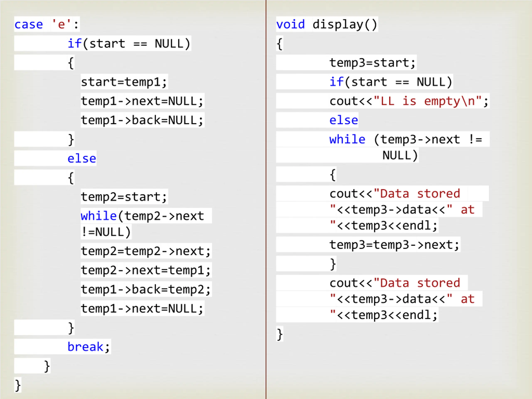Click the "void display()" function header

(x=327, y=24)
